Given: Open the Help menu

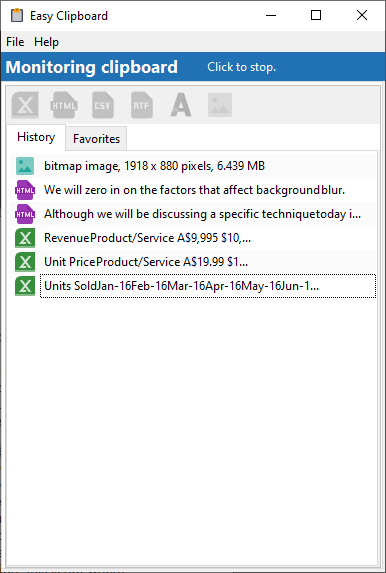Looking at the screenshot, I should [46, 42].
